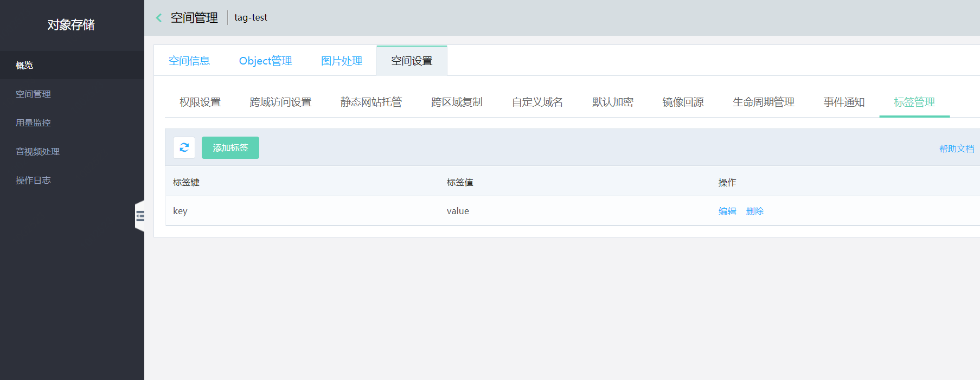Click the 标签值 column header
Viewport: 980px width, 380px height.
tap(460, 182)
